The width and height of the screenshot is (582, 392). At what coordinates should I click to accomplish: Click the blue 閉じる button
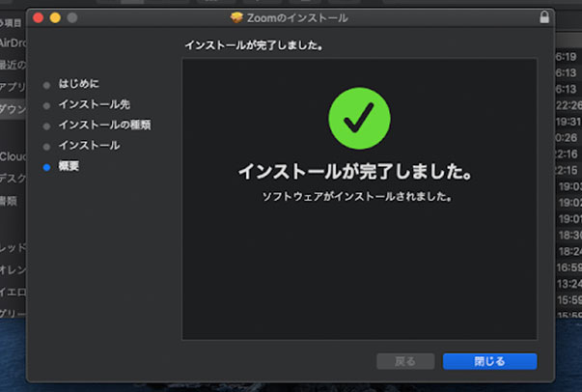[489, 361]
